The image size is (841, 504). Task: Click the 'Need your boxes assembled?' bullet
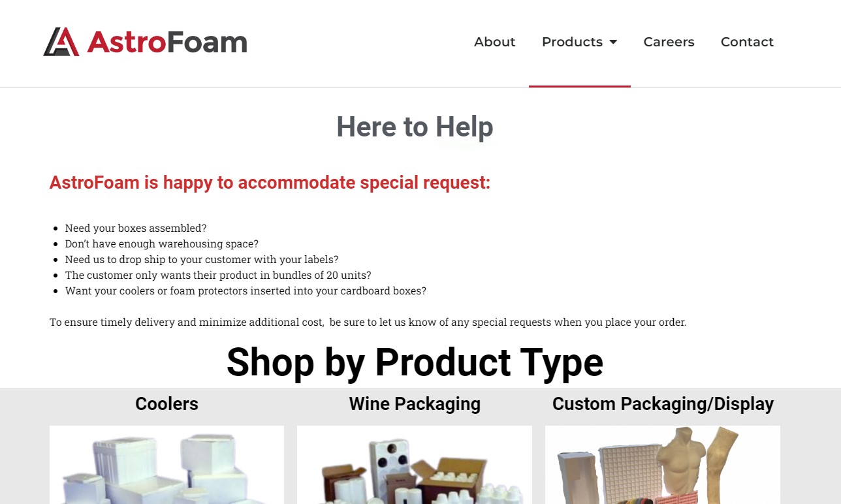point(136,228)
